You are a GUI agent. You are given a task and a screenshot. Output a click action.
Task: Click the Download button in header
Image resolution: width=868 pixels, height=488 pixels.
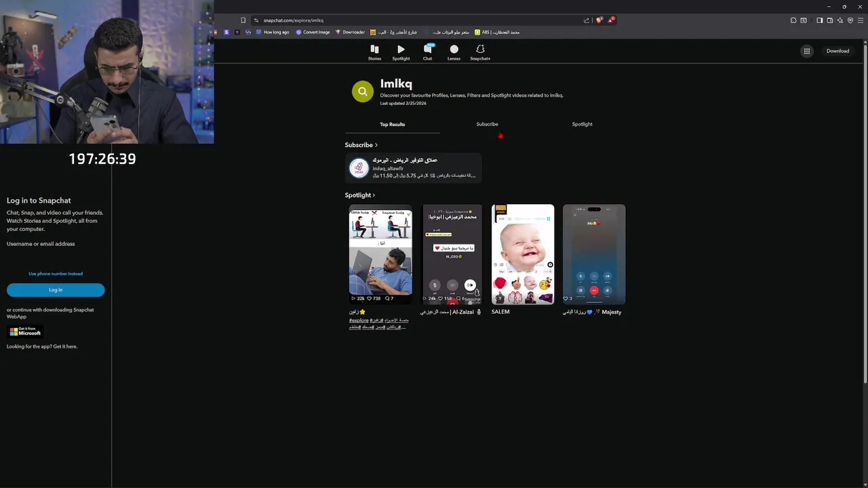tap(837, 51)
